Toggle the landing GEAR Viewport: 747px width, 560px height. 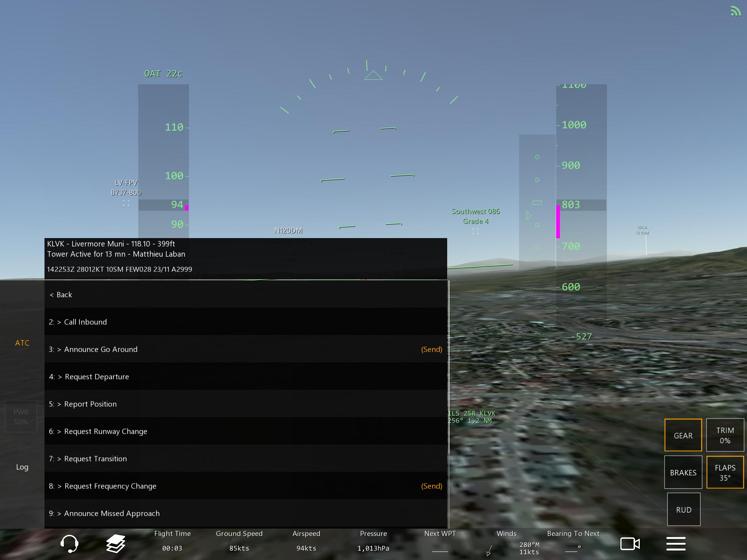683,435
